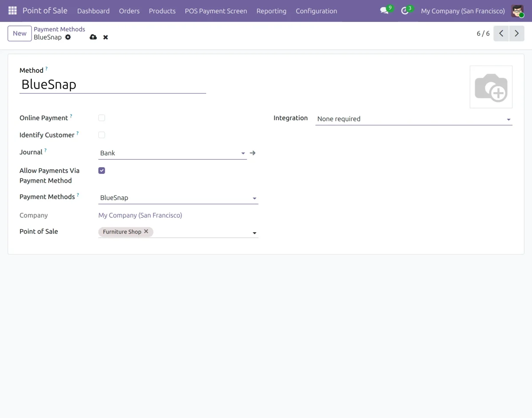
Task: Enable the Online Payment checkbox
Action: click(102, 118)
